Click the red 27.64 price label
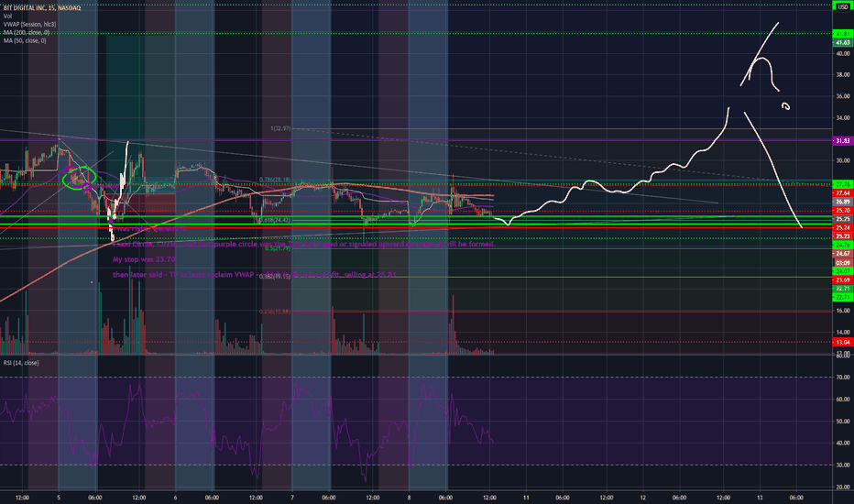Viewport: 854px width, 504px height. tap(843, 193)
